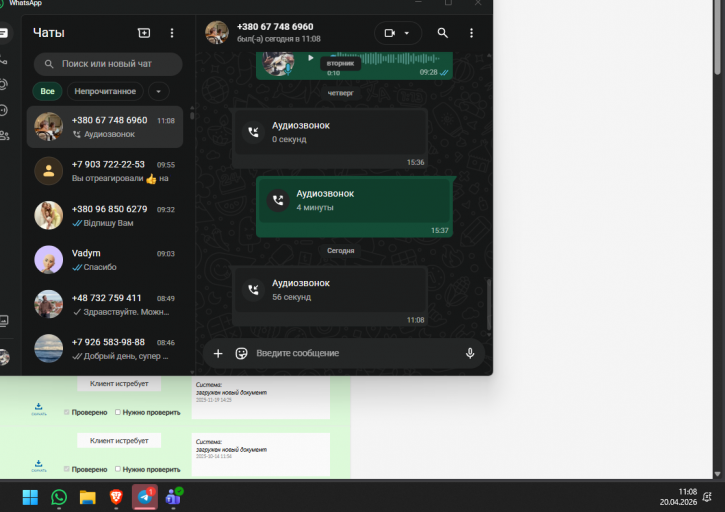Click download icon for 2025-10-14 document

(x=38, y=466)
